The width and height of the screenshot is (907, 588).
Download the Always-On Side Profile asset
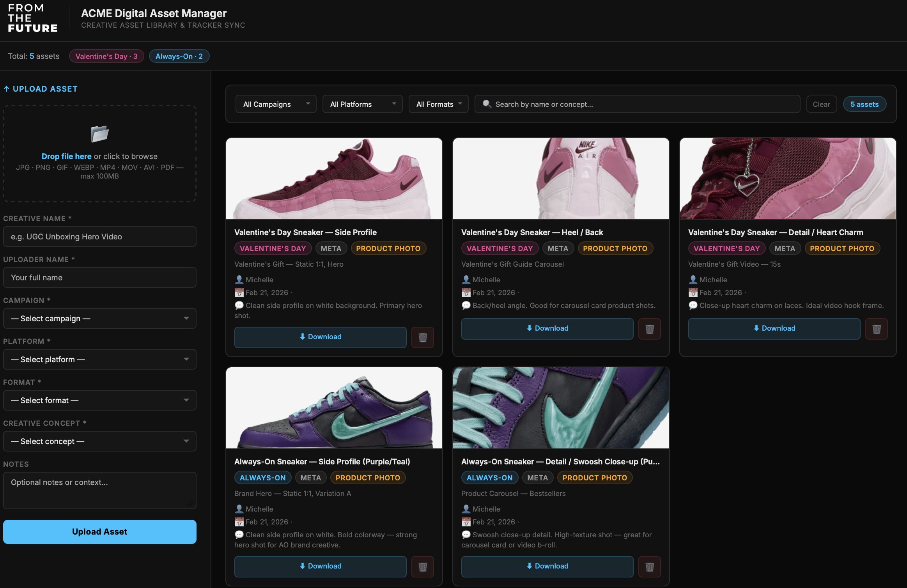320,566
